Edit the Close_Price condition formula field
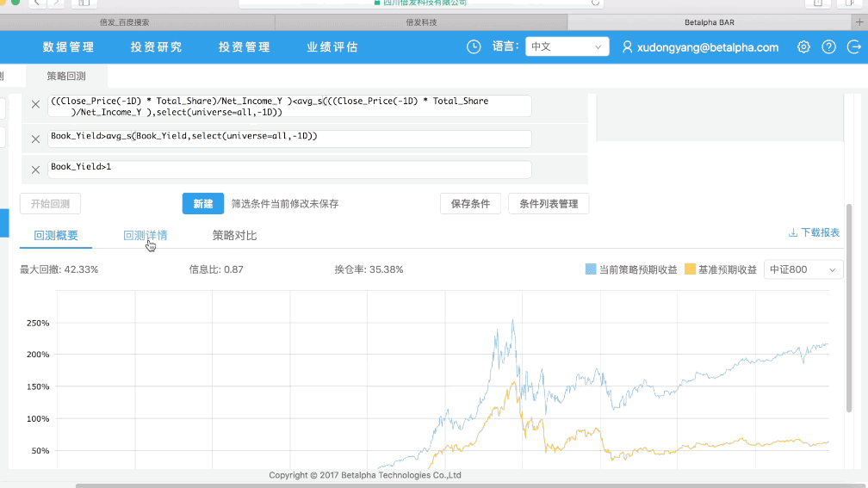 pyautogui.click(x=289, y=106)
